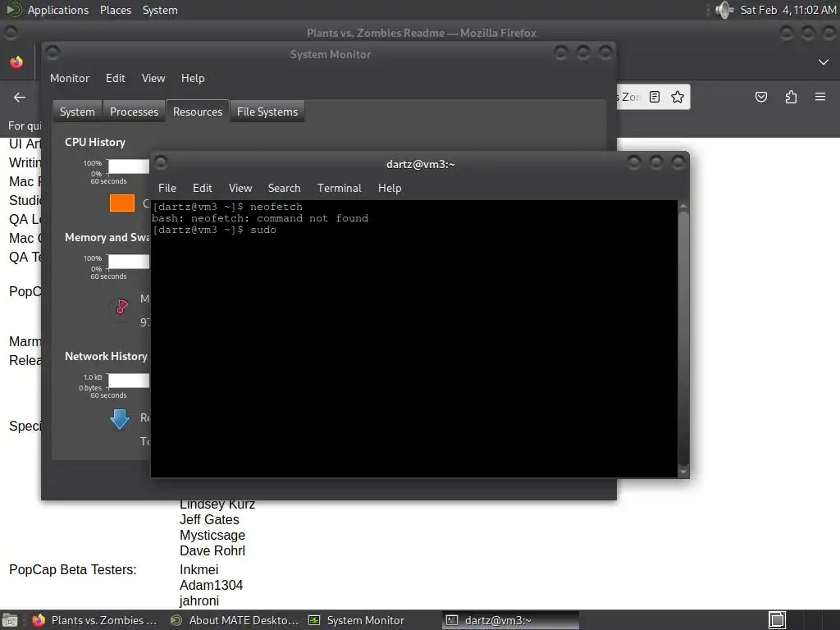
Task: Open Firefox extensions puzzle icon
Action: [x=791, y=97]
